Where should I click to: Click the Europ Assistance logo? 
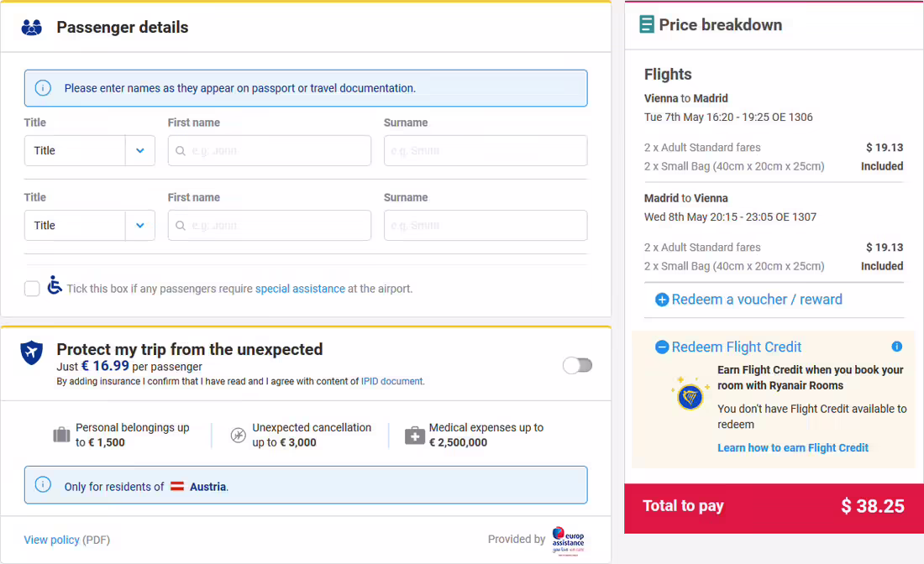568,540
